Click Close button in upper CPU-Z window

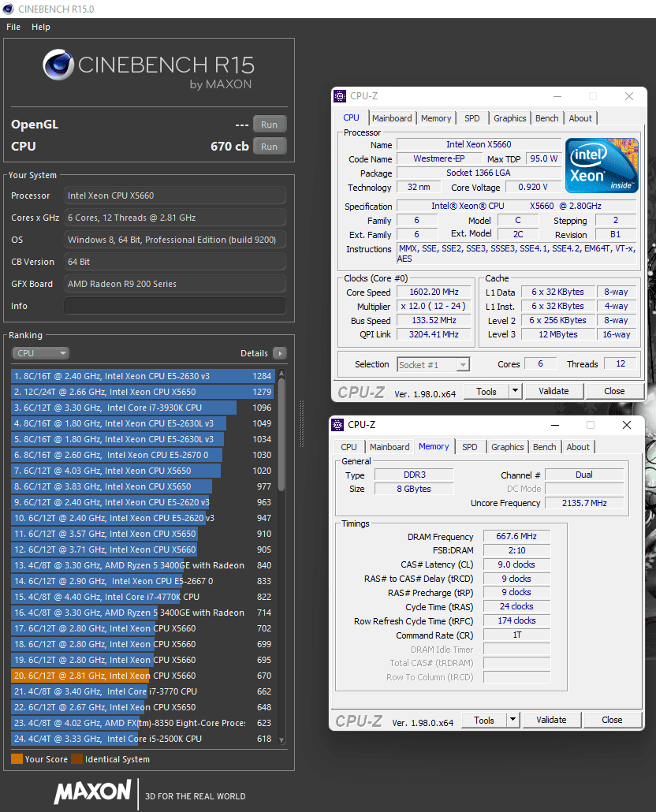pos(614,391)
